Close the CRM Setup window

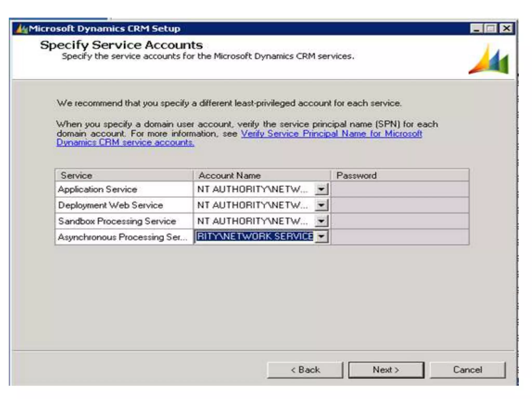[506, 29]
